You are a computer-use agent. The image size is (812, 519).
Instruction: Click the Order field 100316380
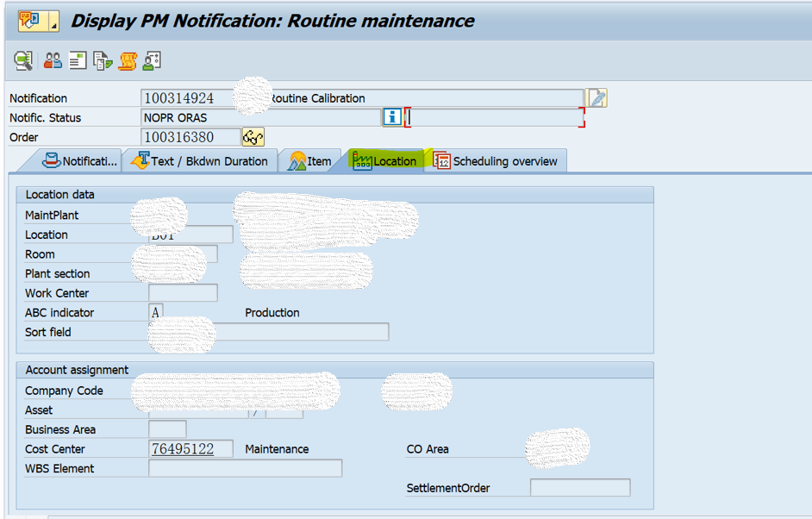click(x=191, y=137)
